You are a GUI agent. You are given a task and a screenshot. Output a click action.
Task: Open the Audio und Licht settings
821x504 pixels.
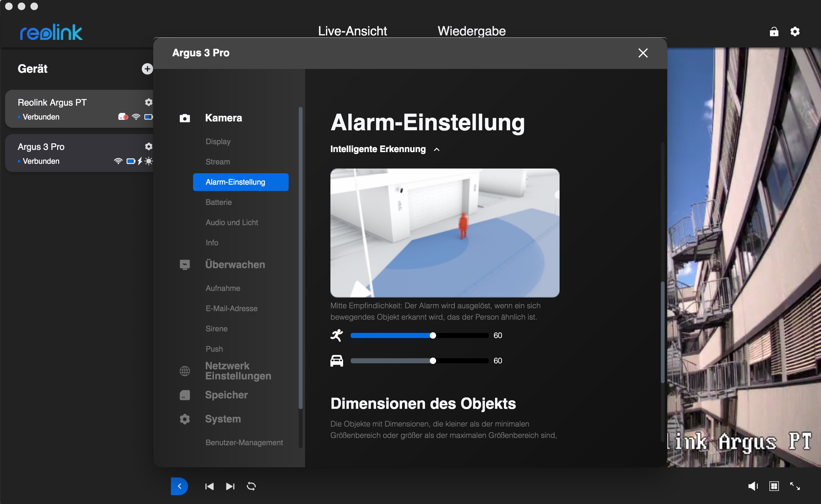pos(232,222)
